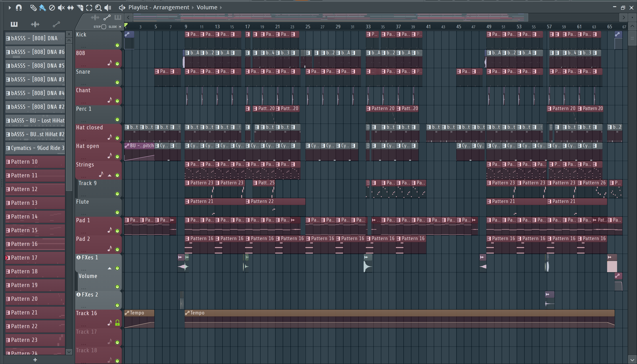Select Pattern 21 in the picker
The height and width of the screenshot is (364, 637).
click(x=35, y=312)
